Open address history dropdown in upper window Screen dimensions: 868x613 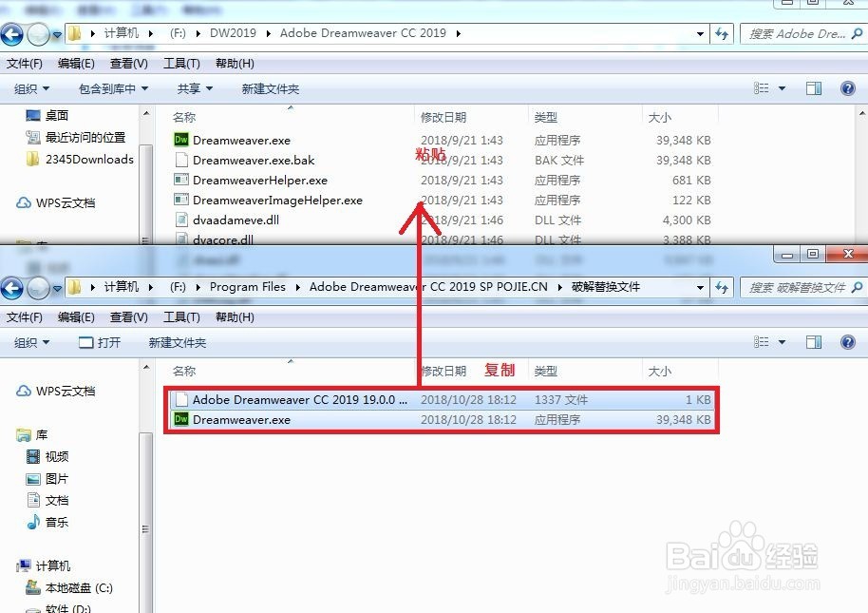click(700, 34)
